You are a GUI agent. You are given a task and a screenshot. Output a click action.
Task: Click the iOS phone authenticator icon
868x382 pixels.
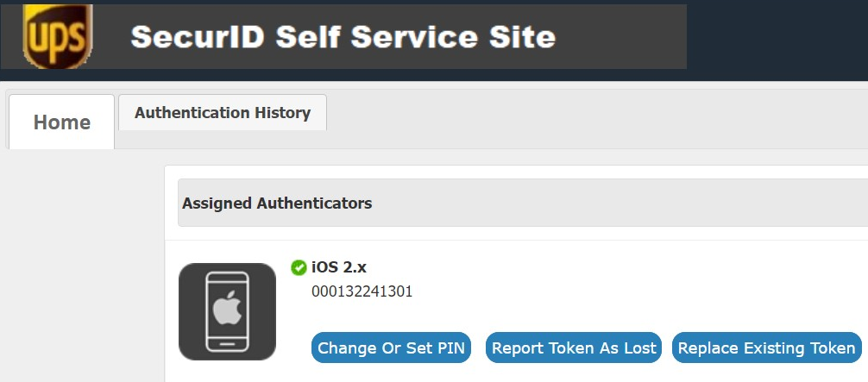coord(227,311)
